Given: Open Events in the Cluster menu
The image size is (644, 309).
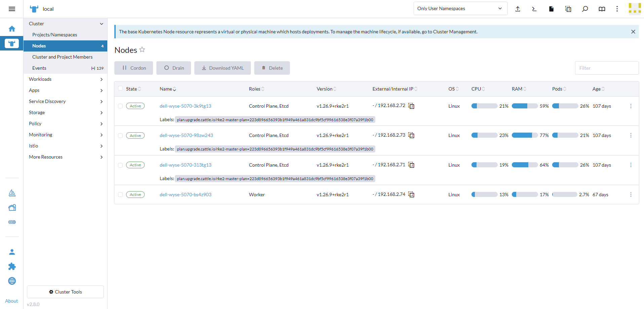Looking at the screenshot, I should tap(39, 68).
